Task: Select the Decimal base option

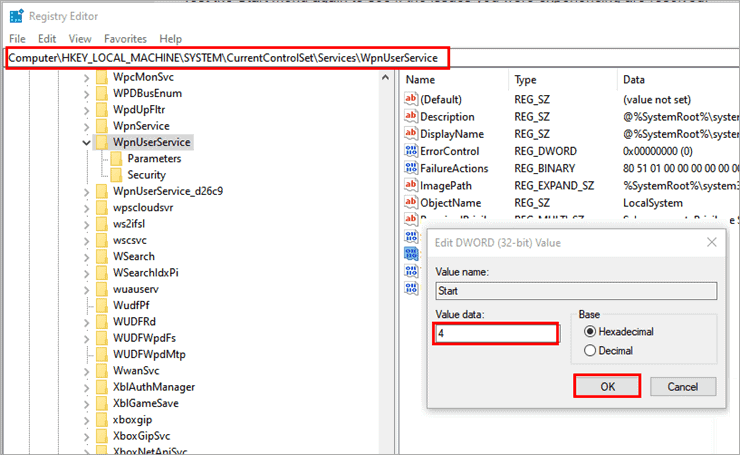Action: click(590, 351)
